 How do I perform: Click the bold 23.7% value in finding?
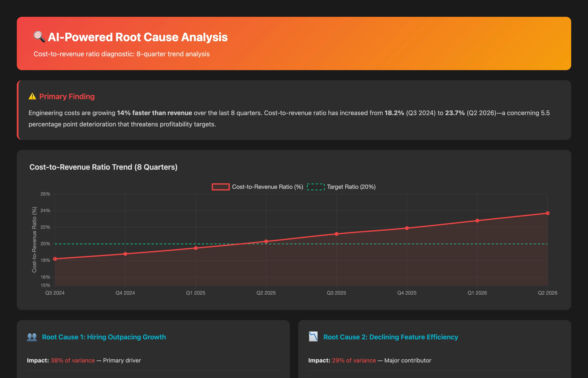pyautogui.click(x=455, y=113)
